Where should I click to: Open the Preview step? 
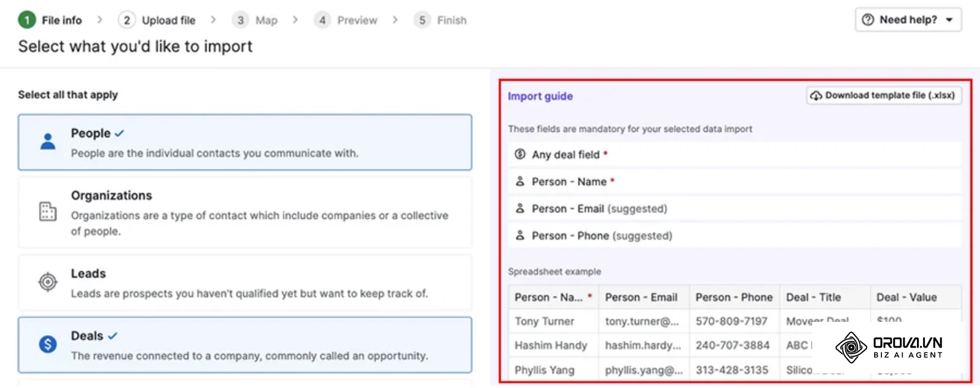pos(345,20)
